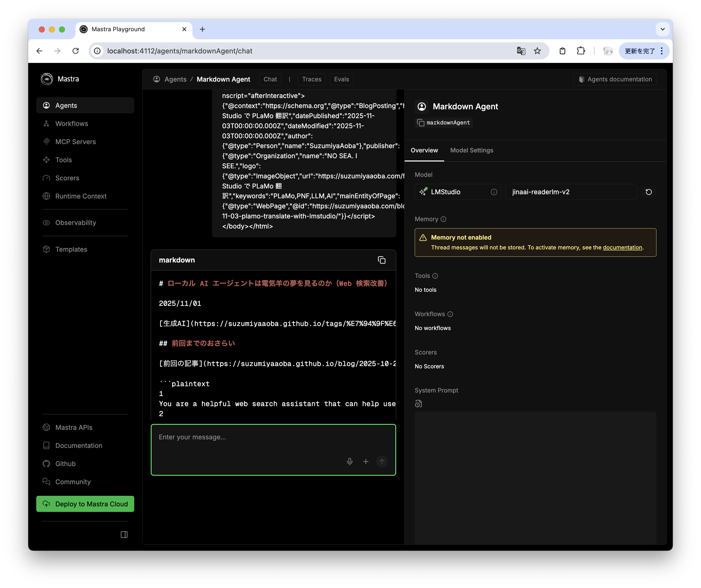
Task: Activate the microphone voice input
Action: click(349, 462)
